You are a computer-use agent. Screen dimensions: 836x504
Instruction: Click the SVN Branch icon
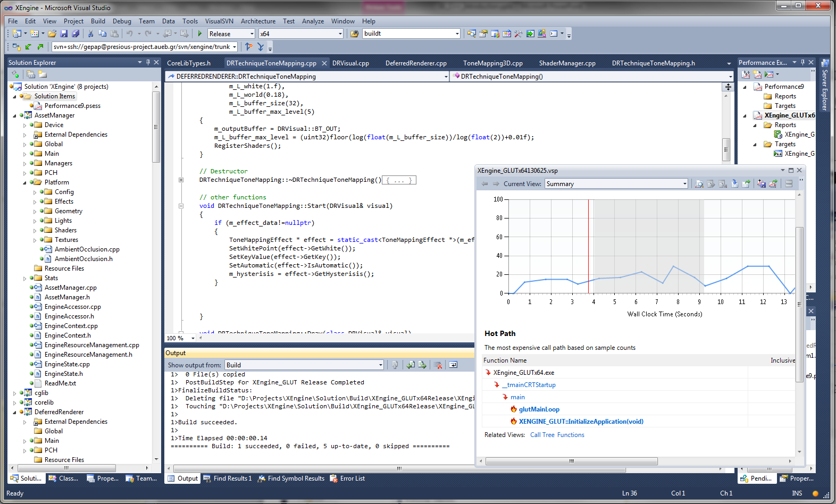(x=248, y=47)
